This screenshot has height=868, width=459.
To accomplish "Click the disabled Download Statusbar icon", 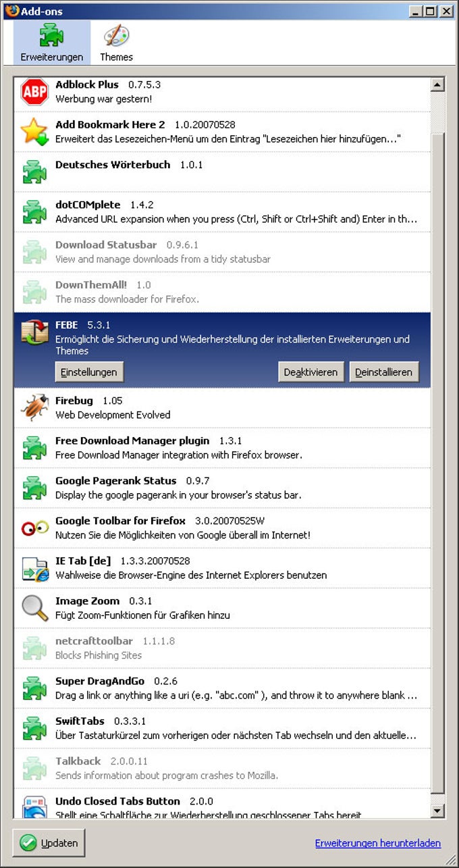I will tap(34, 252).
